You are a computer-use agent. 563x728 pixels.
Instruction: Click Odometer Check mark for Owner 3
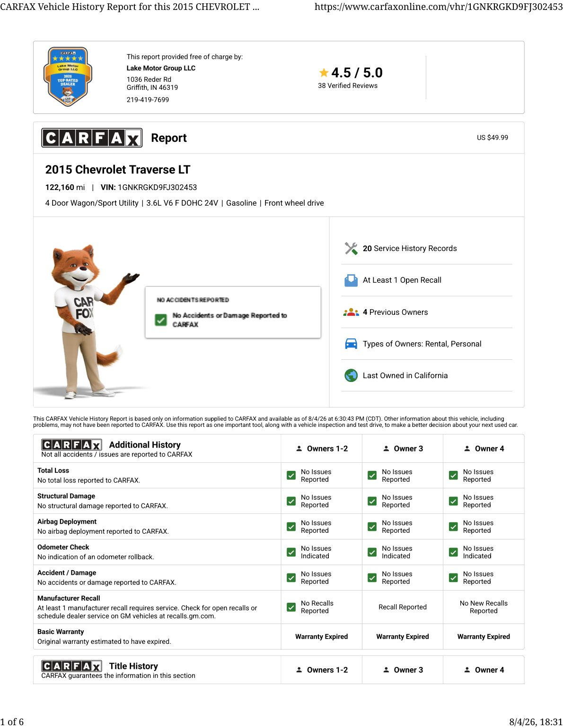coord(372,552)
